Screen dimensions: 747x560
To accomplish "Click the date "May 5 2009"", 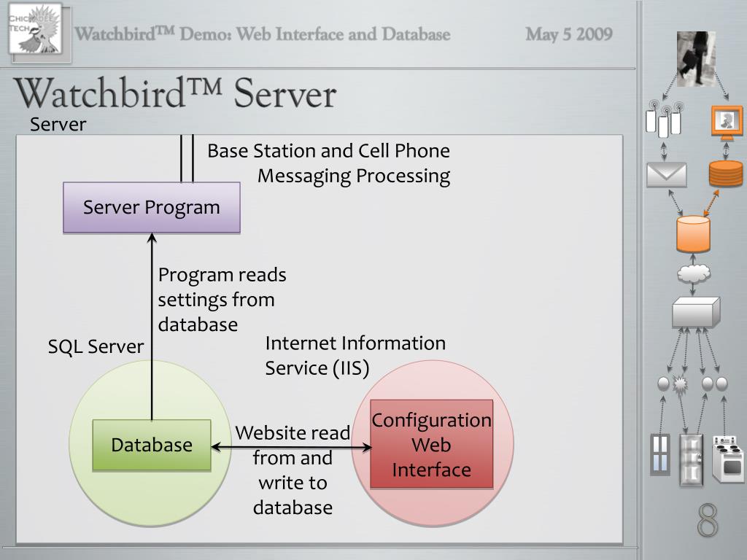I will point(569,34).
